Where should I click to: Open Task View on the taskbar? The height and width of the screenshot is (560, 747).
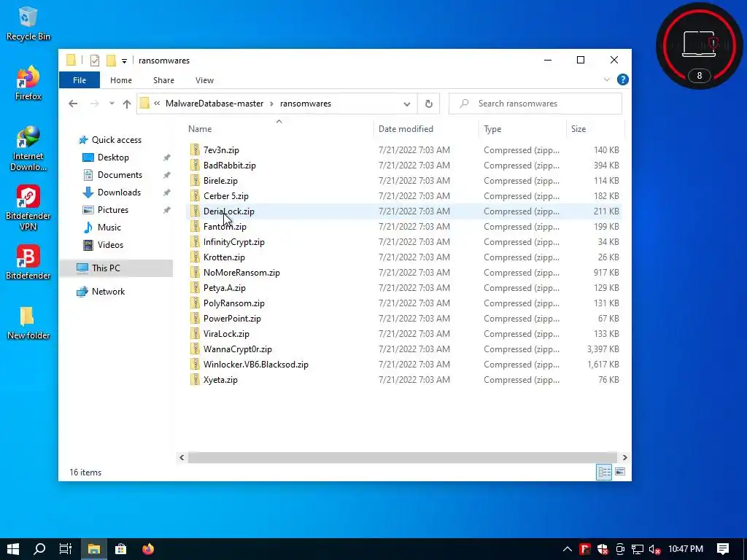pos(66,549)
